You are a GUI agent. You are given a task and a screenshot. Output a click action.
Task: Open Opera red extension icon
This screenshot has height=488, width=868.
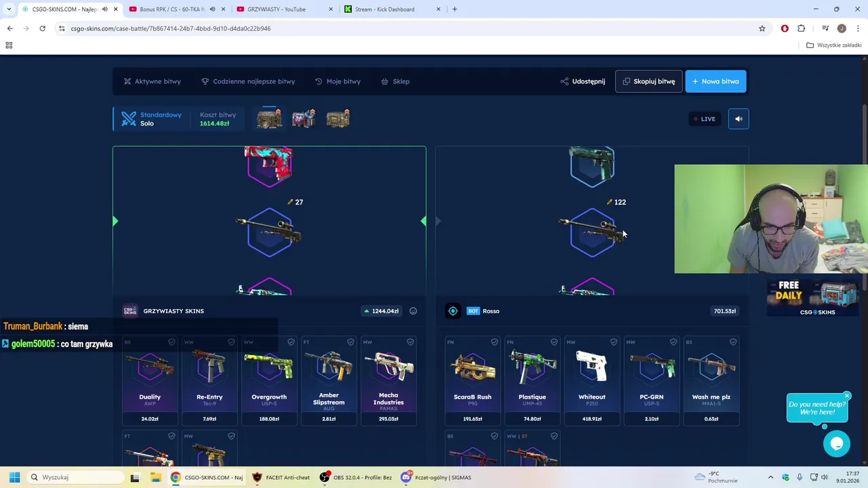tap(785, 28)
